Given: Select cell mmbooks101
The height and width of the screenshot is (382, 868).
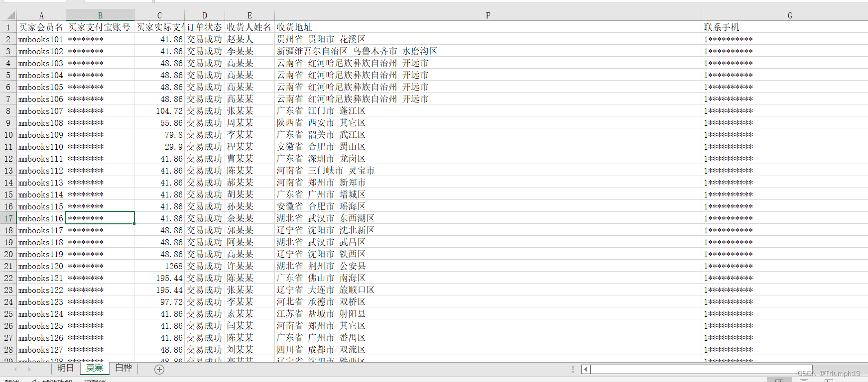Looking at the screenshot, I should click(41, 39).
